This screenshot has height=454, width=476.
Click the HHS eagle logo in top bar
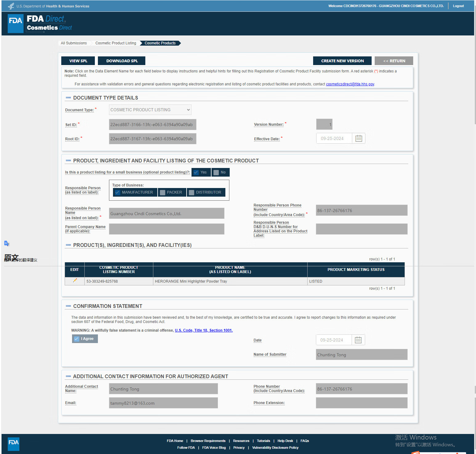pos(11,6)
